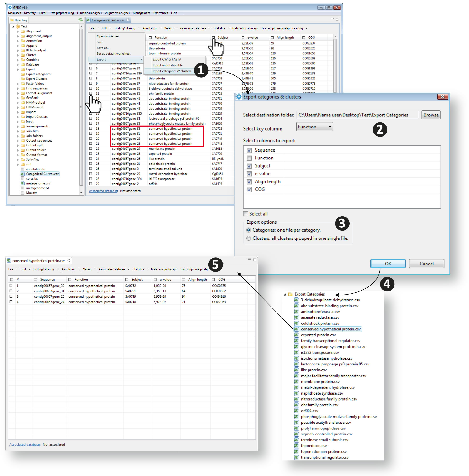Open the Select key column dropdown

point(314,127)
